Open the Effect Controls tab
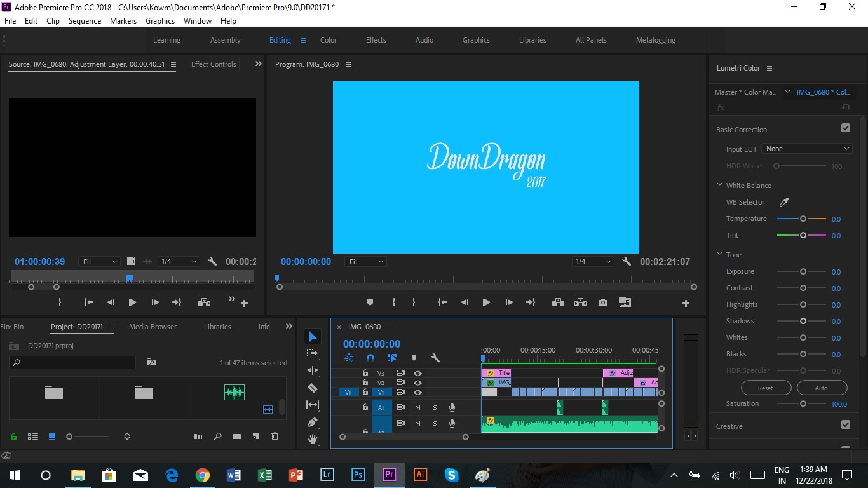Viewport: 868px width, 488px height. pos(214,64)
